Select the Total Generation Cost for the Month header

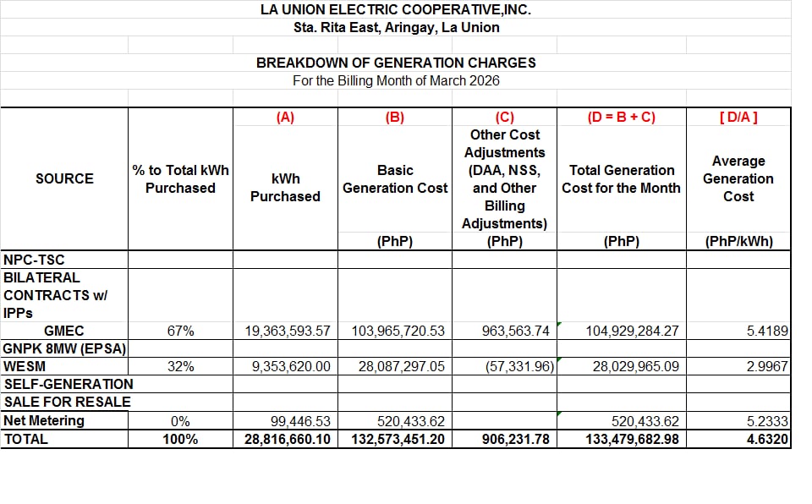coord(621,178)
